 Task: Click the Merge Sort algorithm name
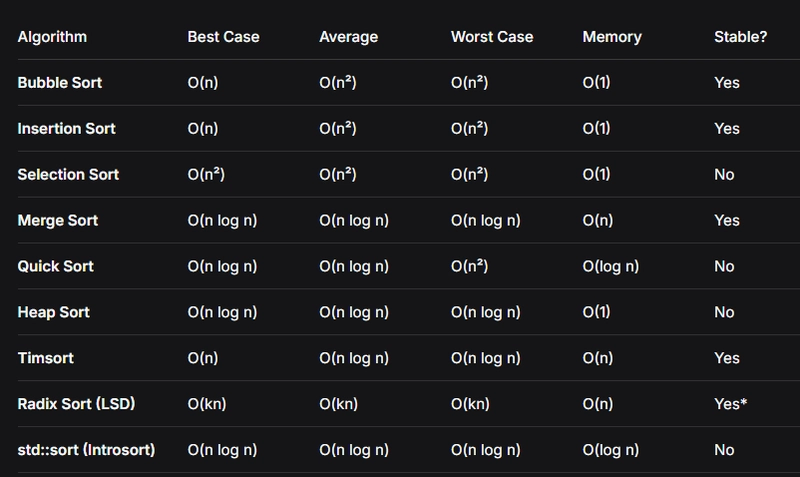(x=58, y=220)
